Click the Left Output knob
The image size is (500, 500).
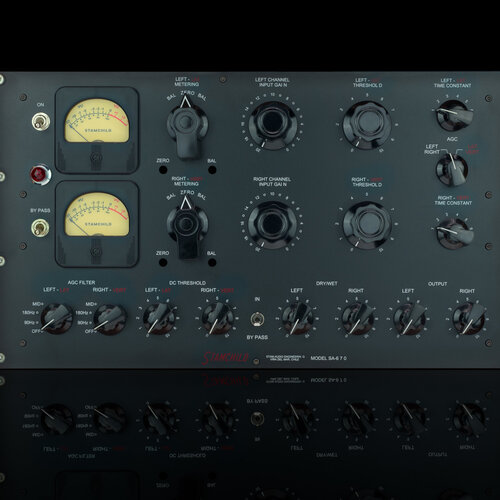409,319
